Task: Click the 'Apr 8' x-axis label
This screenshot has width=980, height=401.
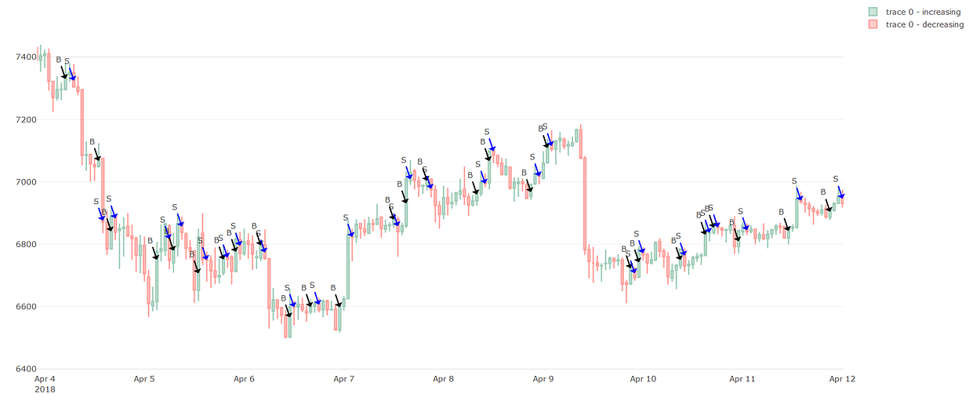Action: (443, 379)
